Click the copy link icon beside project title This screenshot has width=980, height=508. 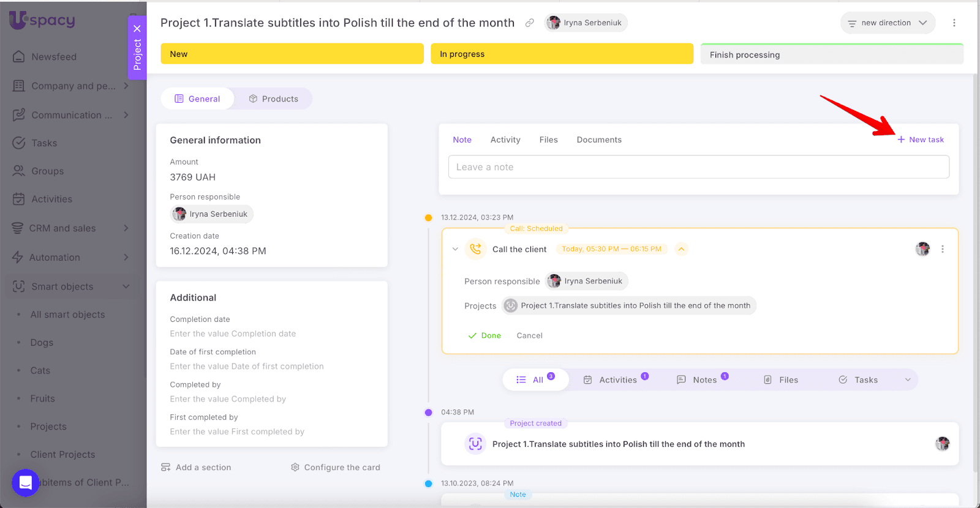point(530,23)
